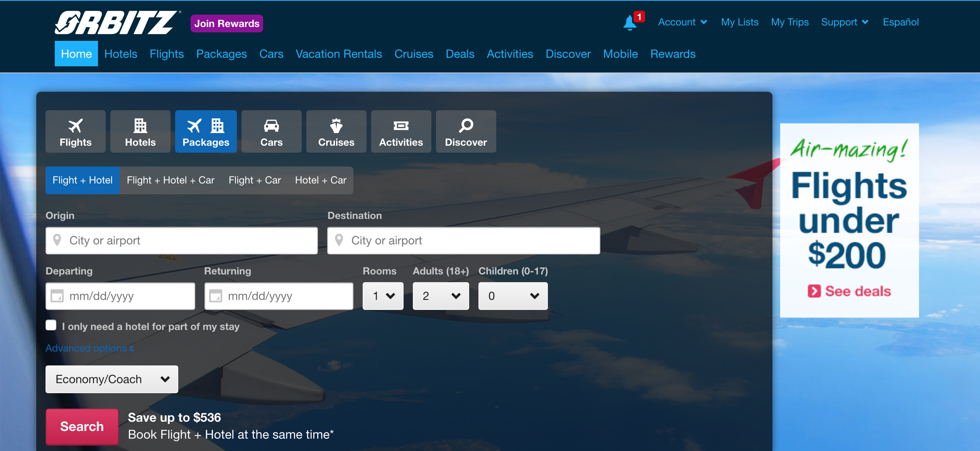Click the red Search button
Screen dimensions: 980x451
tap(82, 426)
